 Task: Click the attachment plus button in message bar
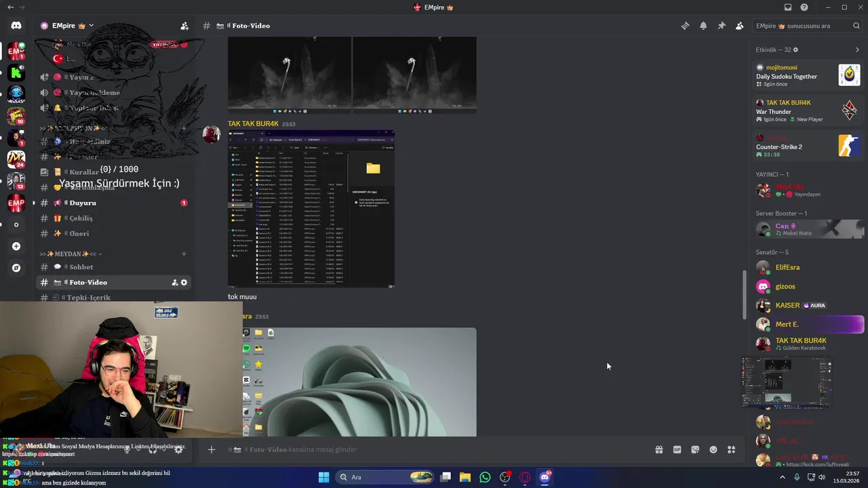[x=212, y=449]
